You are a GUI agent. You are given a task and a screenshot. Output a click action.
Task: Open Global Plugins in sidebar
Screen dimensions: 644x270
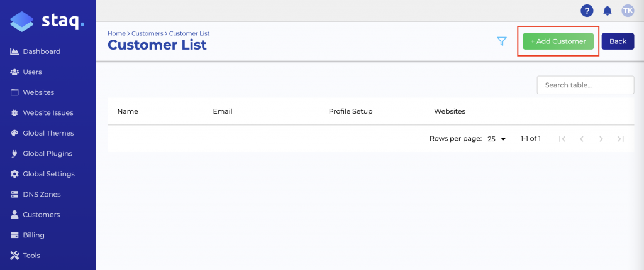tap(47, 153)
